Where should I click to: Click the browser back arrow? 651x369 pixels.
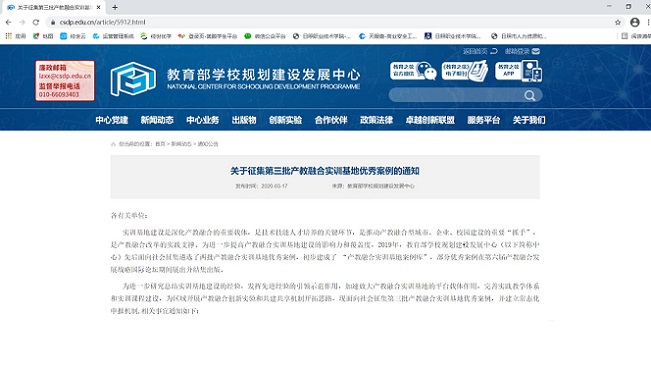[x=8, y=22]
